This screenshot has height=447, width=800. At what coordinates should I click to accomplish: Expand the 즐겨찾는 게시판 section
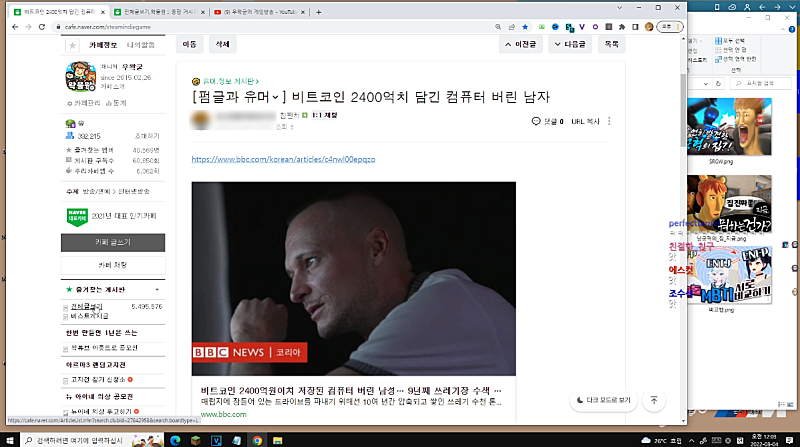157,290
